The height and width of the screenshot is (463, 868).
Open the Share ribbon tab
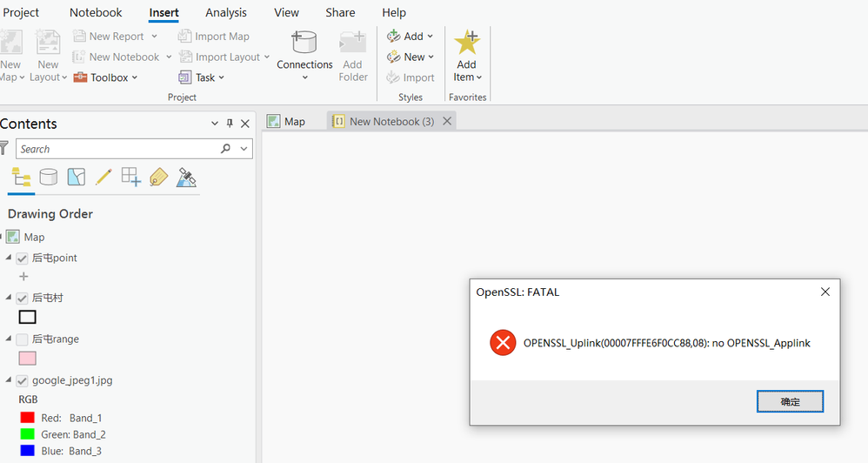pyautogui.click(x=340, y=12)
